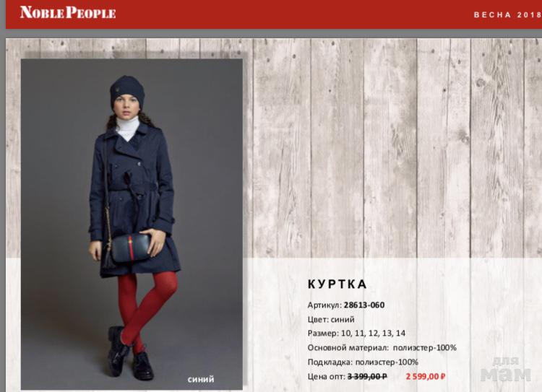Select the article number 28613-060

pos(364,305)
